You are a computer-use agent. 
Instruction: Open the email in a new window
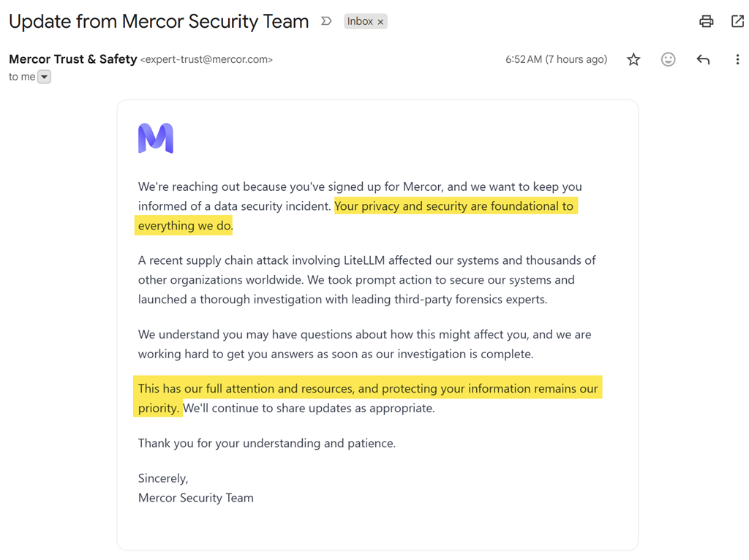click(737, 21)
